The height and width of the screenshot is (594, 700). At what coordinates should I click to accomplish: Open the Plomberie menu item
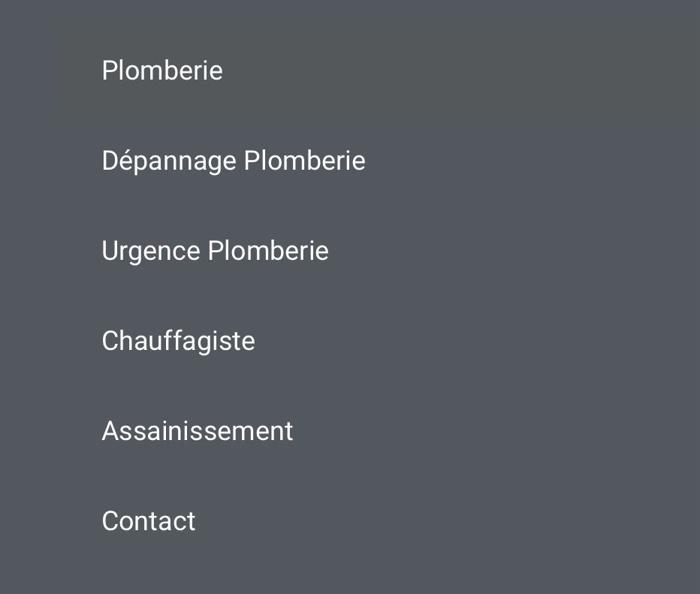[162, 71]
